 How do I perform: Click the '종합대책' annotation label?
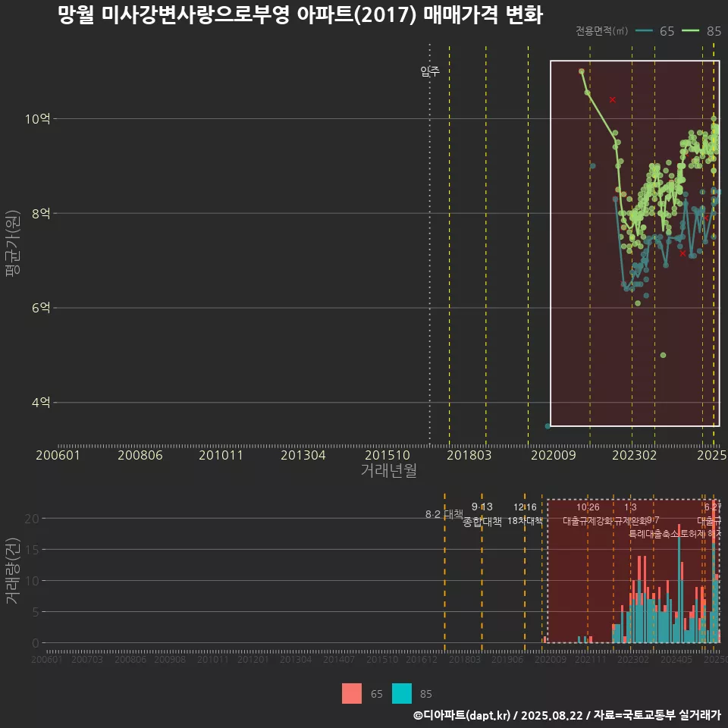pyautogui.click(x=482, y=522)
